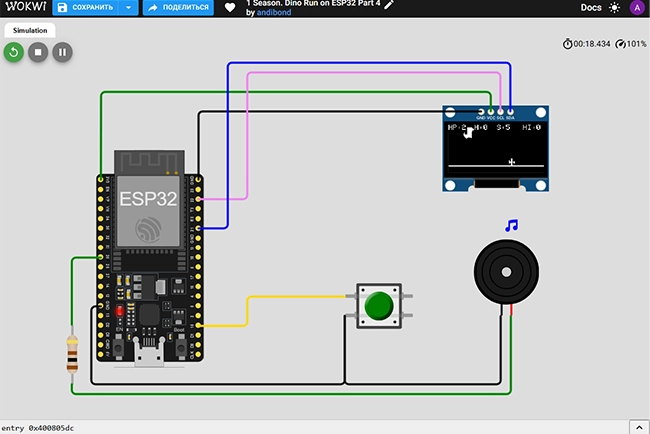Open the Docs page
The image size is (650, 434).
point(591,7)
